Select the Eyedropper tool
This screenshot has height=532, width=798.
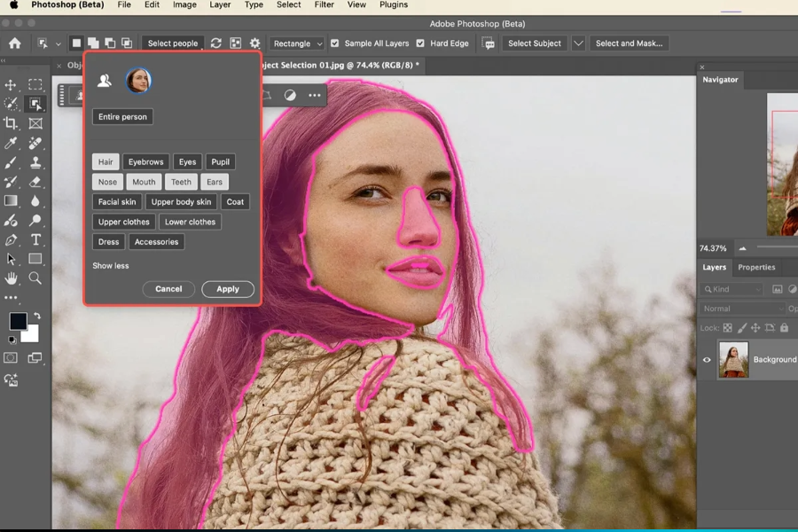click(x=11, y=143)
